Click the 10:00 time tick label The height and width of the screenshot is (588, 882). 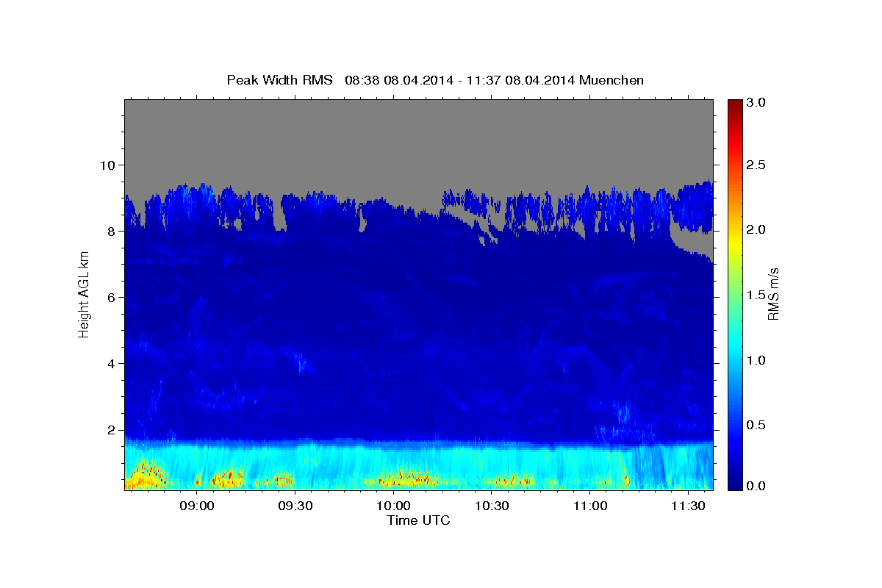(x=393, y=506)
